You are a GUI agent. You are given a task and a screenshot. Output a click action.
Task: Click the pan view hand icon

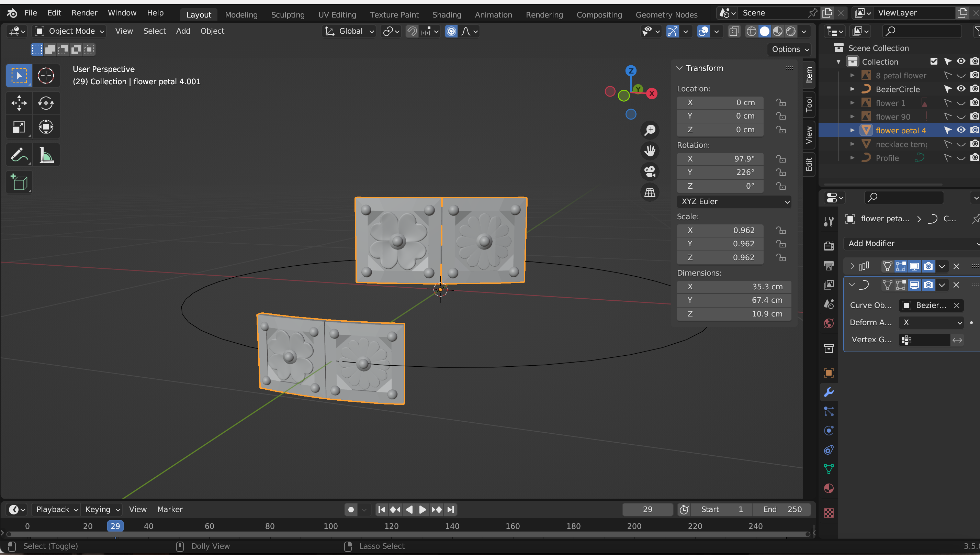650,151
